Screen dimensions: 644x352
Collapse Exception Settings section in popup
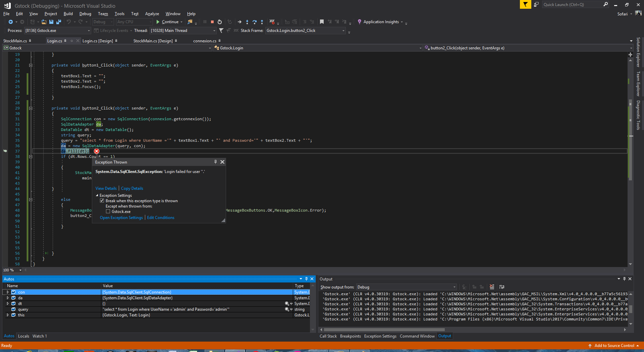pos(97,195)
